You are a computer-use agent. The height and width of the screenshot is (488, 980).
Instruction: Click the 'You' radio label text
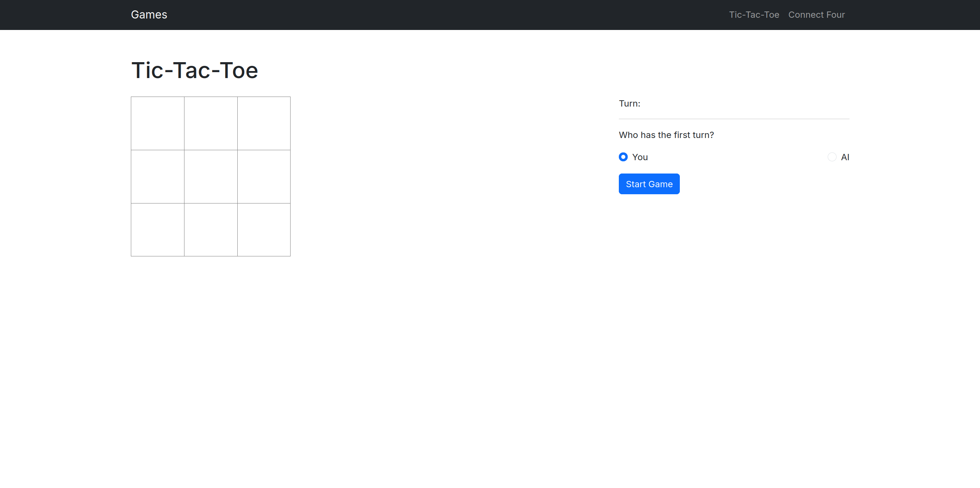click(x=640, y=157)
